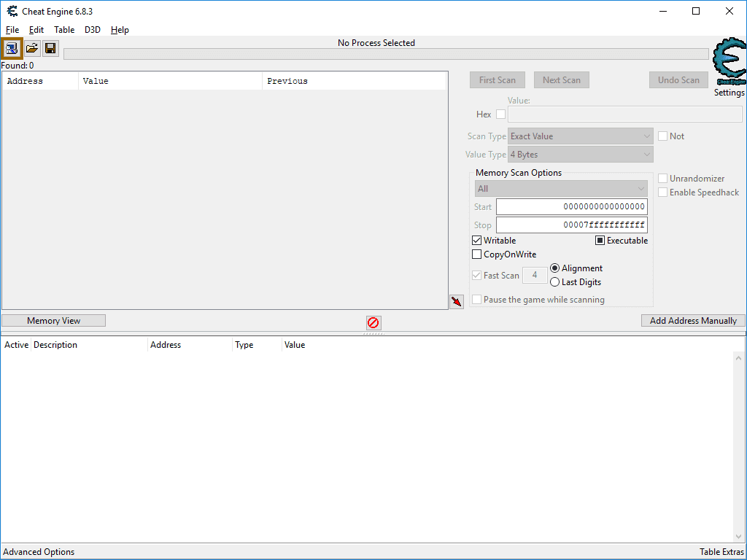Click address table scrollbar down arrow

click(x=739, y=537)
